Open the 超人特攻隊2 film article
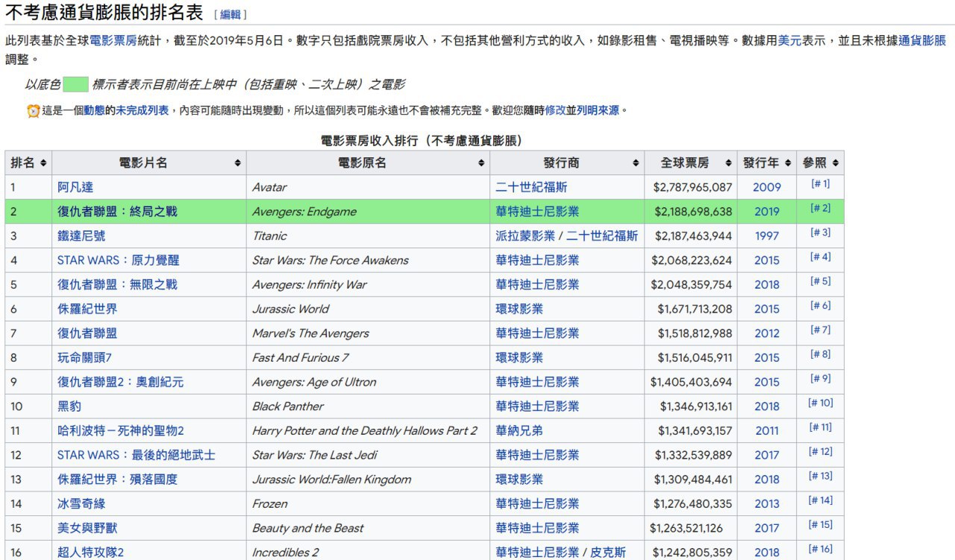The image size is (955, 560). (x=90, y=553)
